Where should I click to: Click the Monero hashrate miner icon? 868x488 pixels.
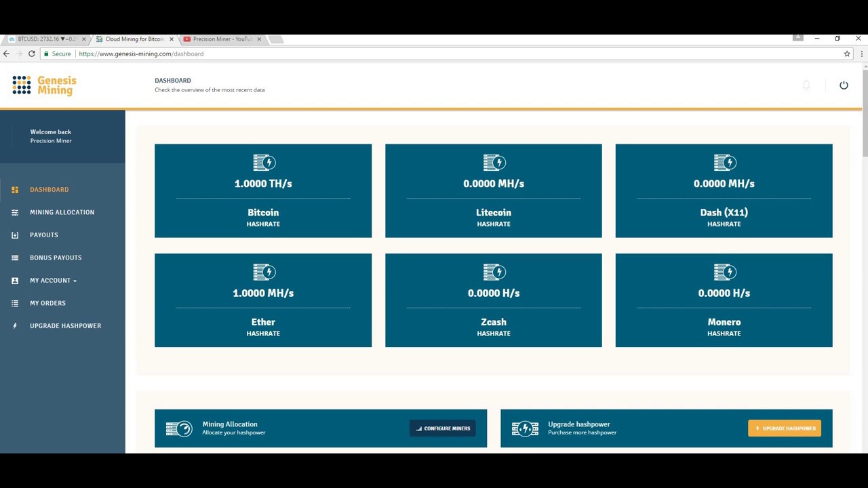click(725, 272)
